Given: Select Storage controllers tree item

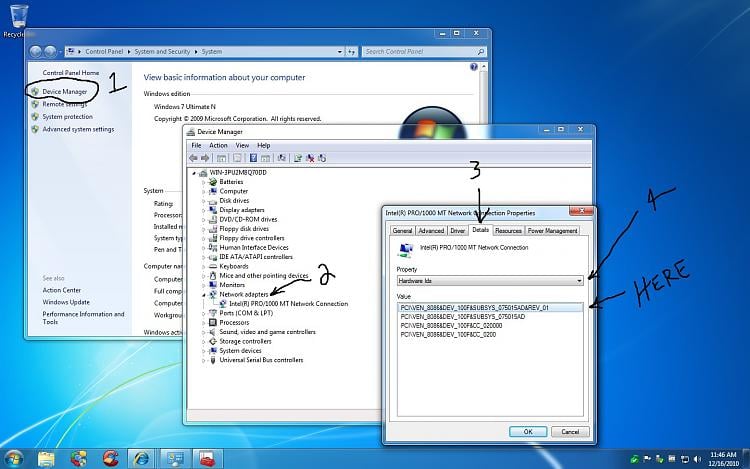Looking at the screenshot, I should (245, 341).
